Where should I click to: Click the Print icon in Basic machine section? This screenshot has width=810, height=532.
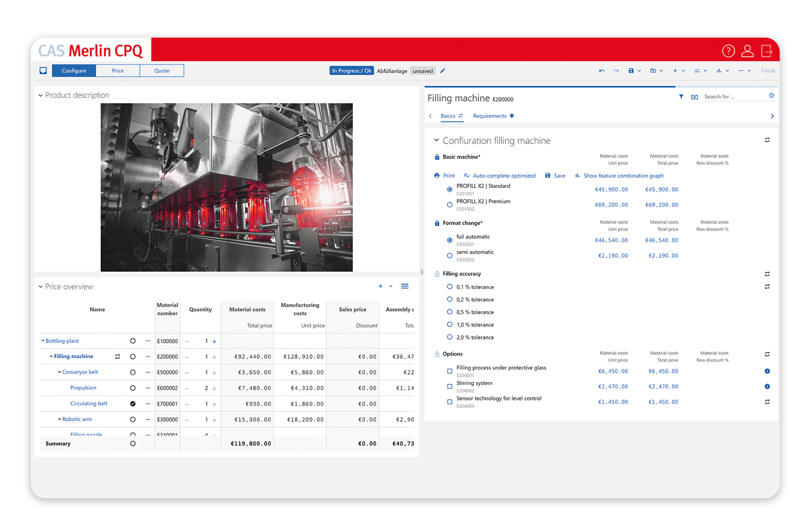[436, 175]
